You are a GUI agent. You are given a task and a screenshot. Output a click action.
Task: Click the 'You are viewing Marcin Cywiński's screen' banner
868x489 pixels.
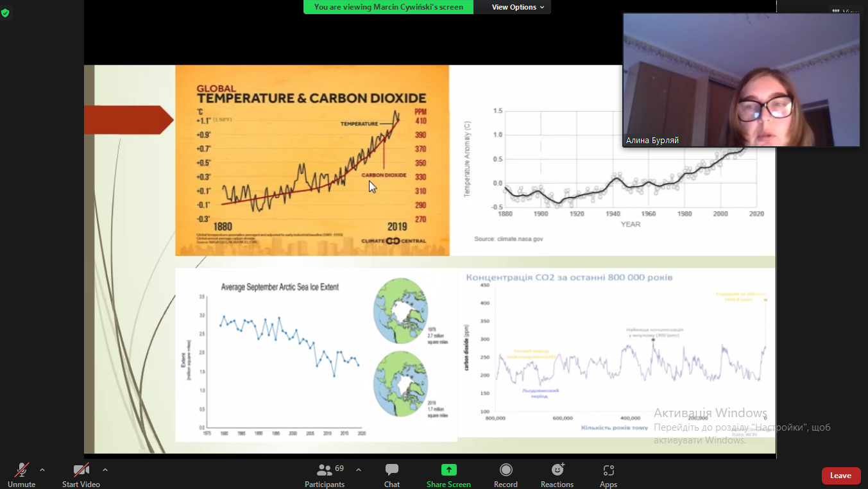point(389,7)
